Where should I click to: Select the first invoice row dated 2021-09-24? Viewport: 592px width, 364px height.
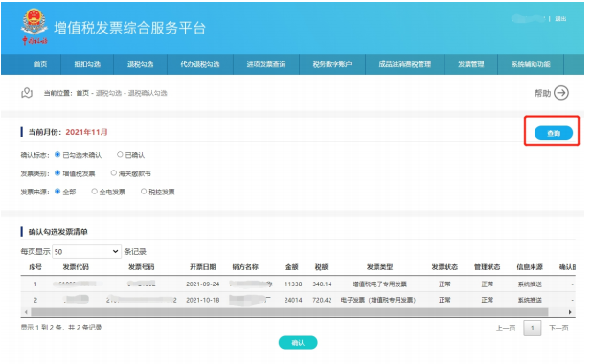[298, 284]
